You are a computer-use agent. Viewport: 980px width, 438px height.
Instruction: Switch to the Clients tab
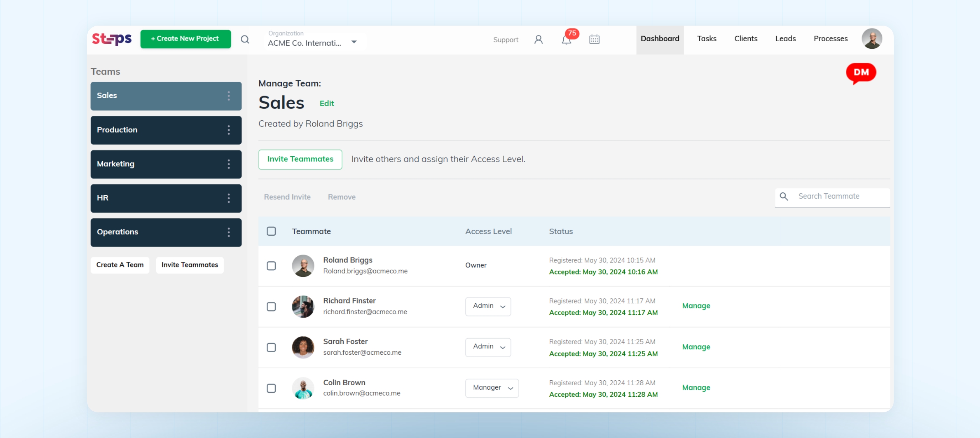(x=745, y=39)
